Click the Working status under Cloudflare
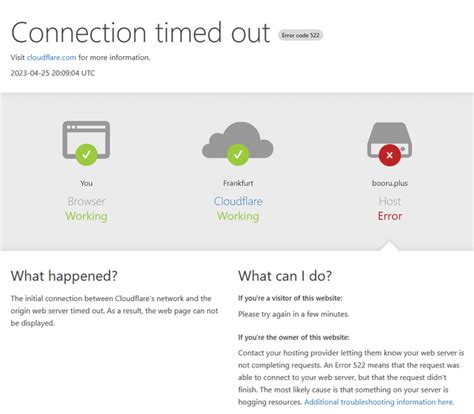This screenshot has height=414, width=474. 238,216
